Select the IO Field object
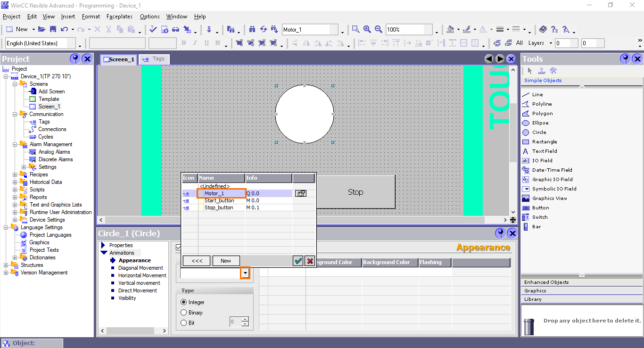Screen dimensions: 644x348 542,160
